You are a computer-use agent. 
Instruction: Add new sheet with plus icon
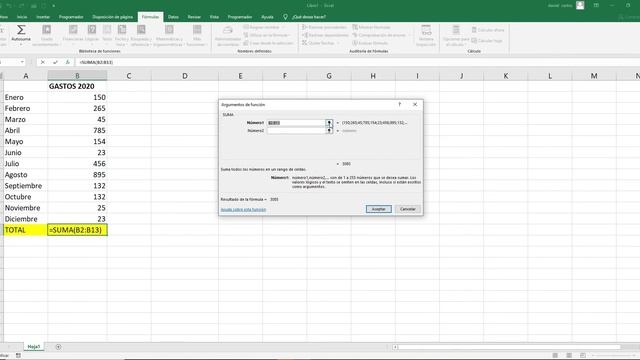tap(58, 347)
